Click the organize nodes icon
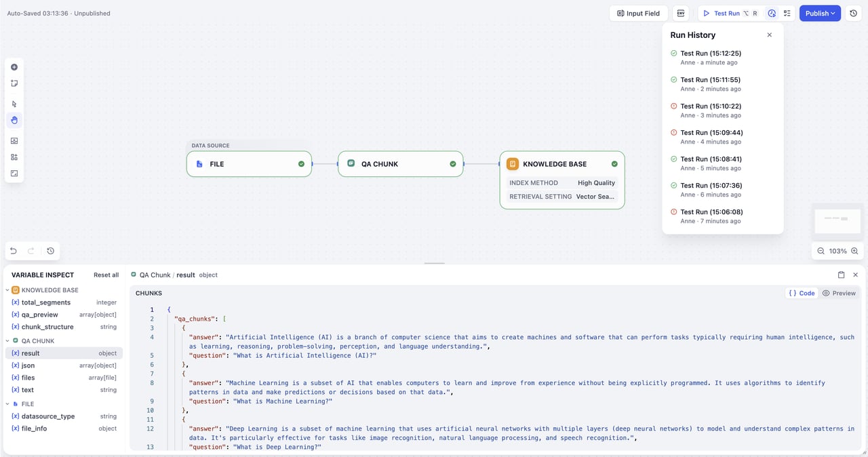The height and width of the screenshot is (457, 868). point(14,157)
